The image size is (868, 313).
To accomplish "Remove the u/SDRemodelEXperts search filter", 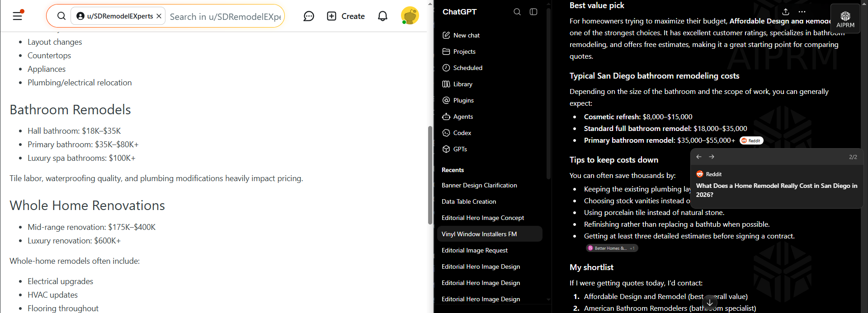I will [x=159, y=16].
